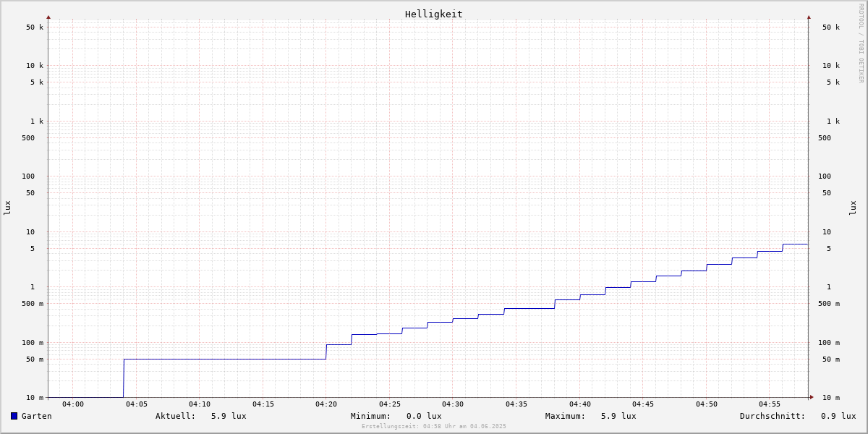Click the 50 m label on left axis
868x434 pixels.
(35, 359)
